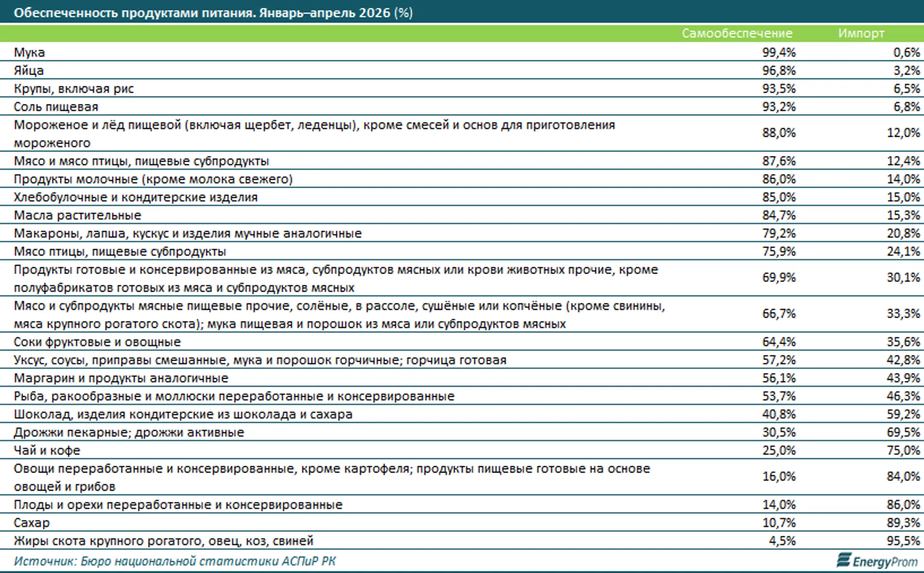Select the 'Масла растительные' row label
924x573 pixels.
point(77,215)
